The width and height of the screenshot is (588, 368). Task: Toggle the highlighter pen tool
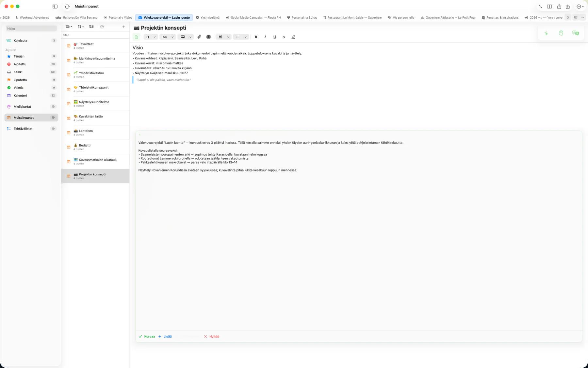293,37
